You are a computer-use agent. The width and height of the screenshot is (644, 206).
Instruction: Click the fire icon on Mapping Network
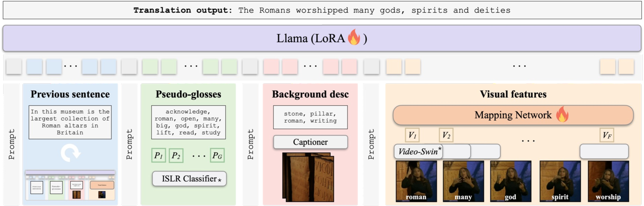pos(562,114)
